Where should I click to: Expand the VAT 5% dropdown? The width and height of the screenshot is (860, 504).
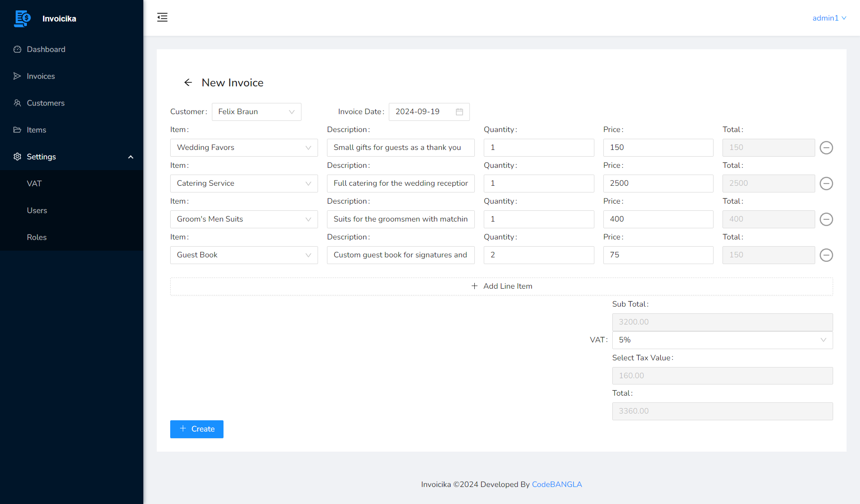pos(722,340)
